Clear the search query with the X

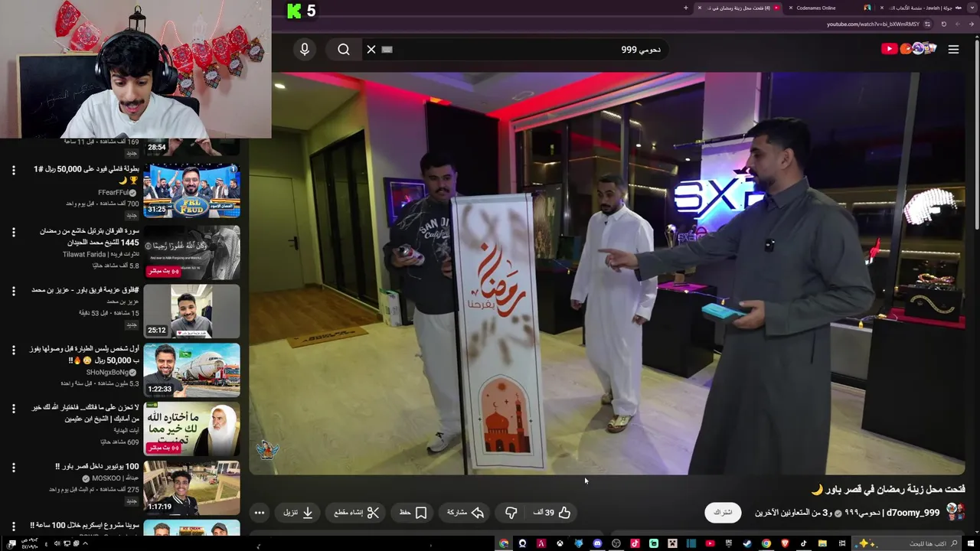click(x=371, y=49)
